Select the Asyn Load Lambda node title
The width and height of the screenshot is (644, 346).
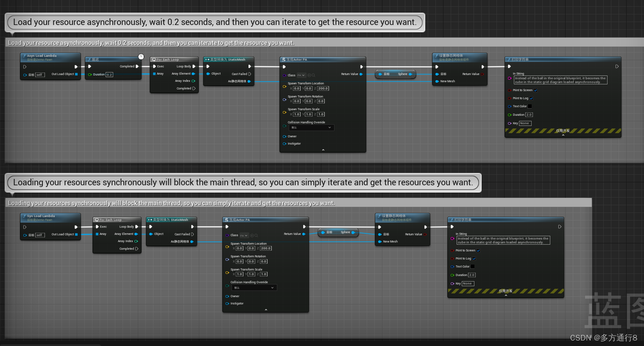point(42,56)
